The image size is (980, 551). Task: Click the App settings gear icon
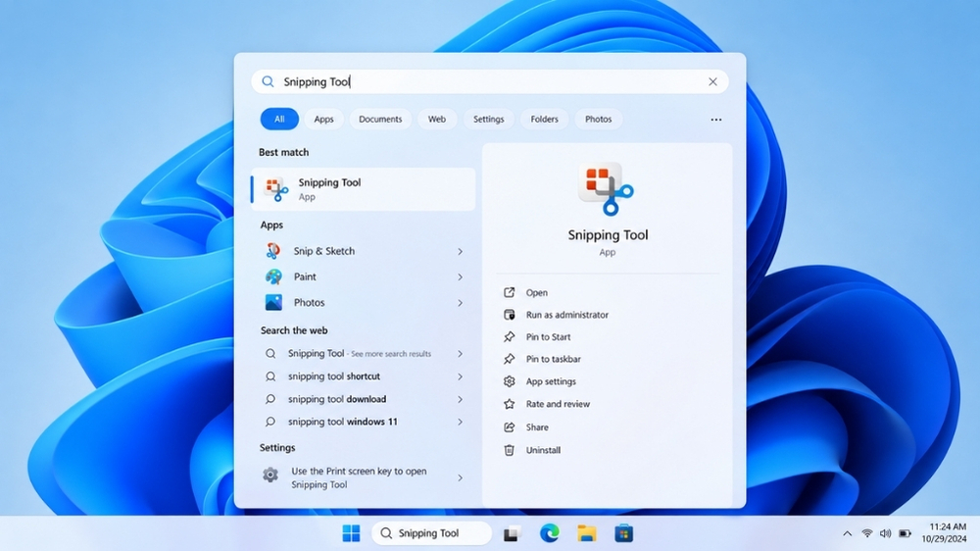click(x=510, y=380)
